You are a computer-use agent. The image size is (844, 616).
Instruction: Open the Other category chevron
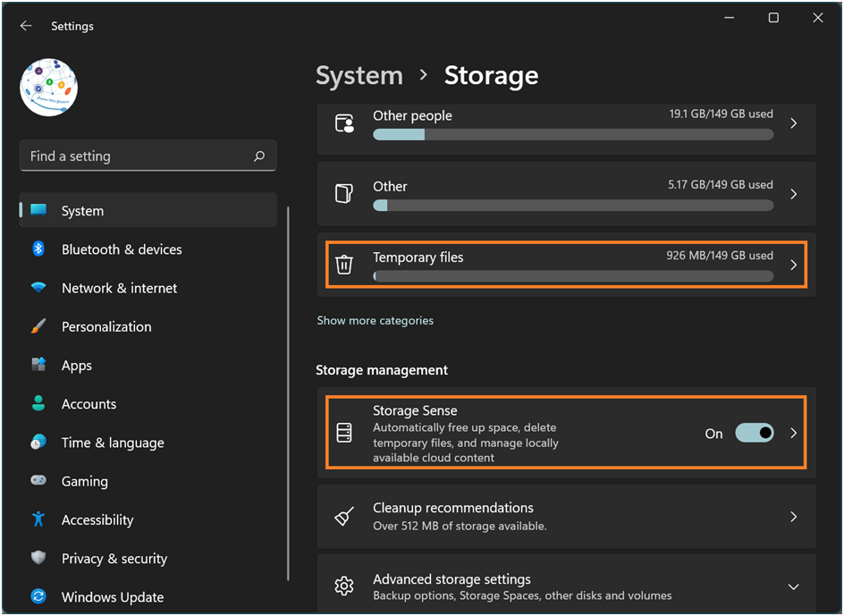click(x=793, y=194)
